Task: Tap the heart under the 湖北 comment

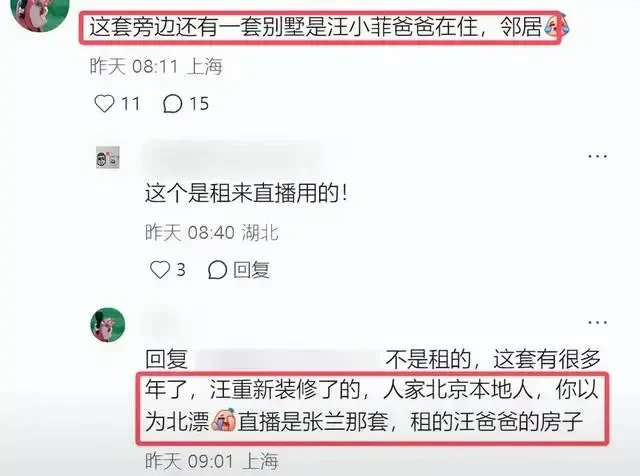Action: [160, 269]
